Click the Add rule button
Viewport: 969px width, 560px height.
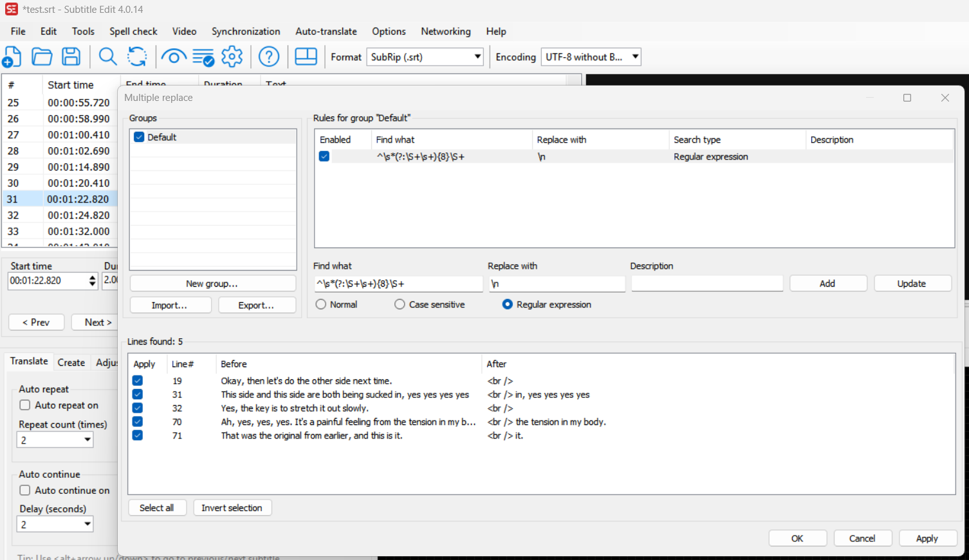[828, 284]
